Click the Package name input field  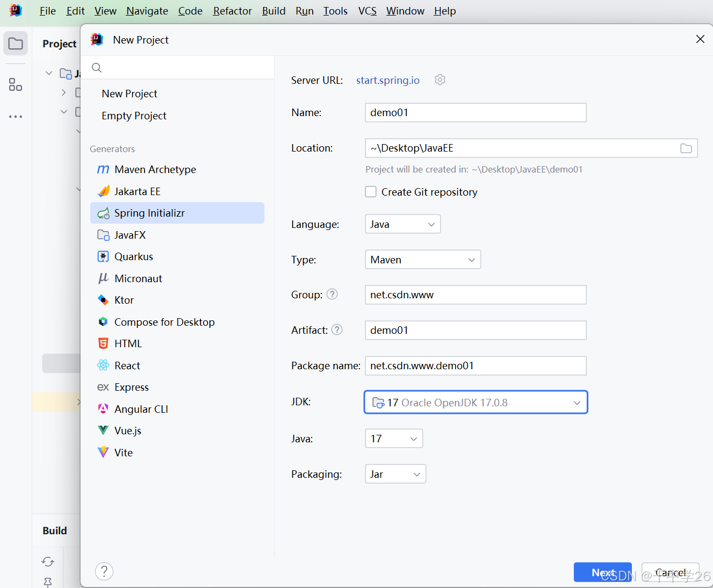[476, 365]
